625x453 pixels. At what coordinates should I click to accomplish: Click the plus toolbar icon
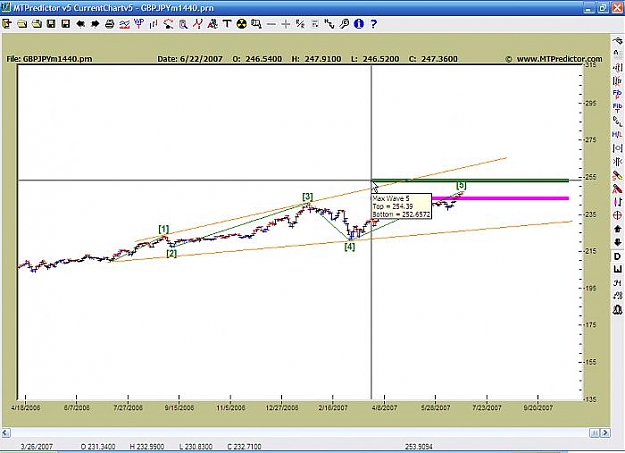coord(285,24)
